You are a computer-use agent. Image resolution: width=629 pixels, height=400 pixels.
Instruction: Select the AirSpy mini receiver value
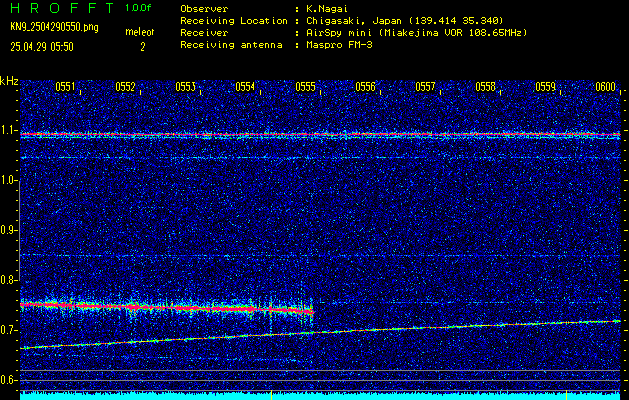coord(417,33)
